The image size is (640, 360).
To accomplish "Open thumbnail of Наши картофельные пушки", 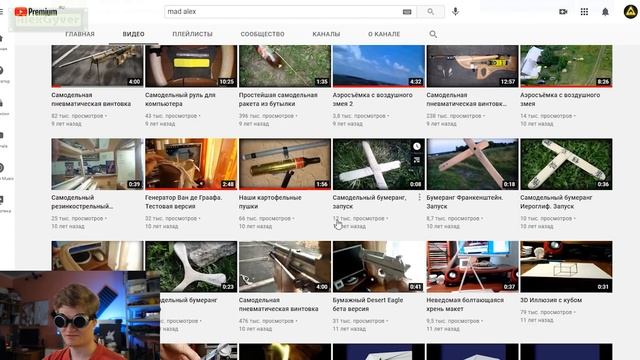I will [285, 164].
